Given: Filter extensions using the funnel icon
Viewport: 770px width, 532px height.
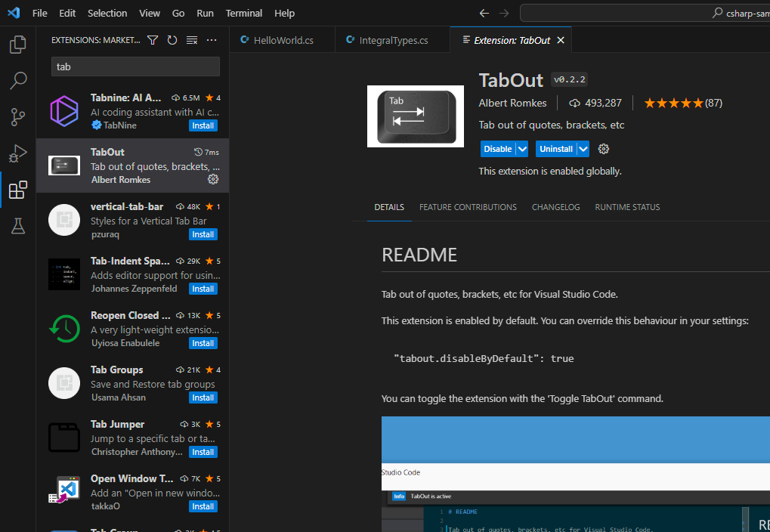Looking at the screenshot, I should click(153, 40).
